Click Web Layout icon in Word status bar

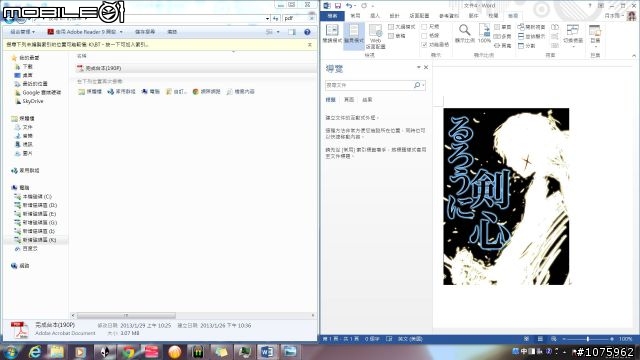553,339
